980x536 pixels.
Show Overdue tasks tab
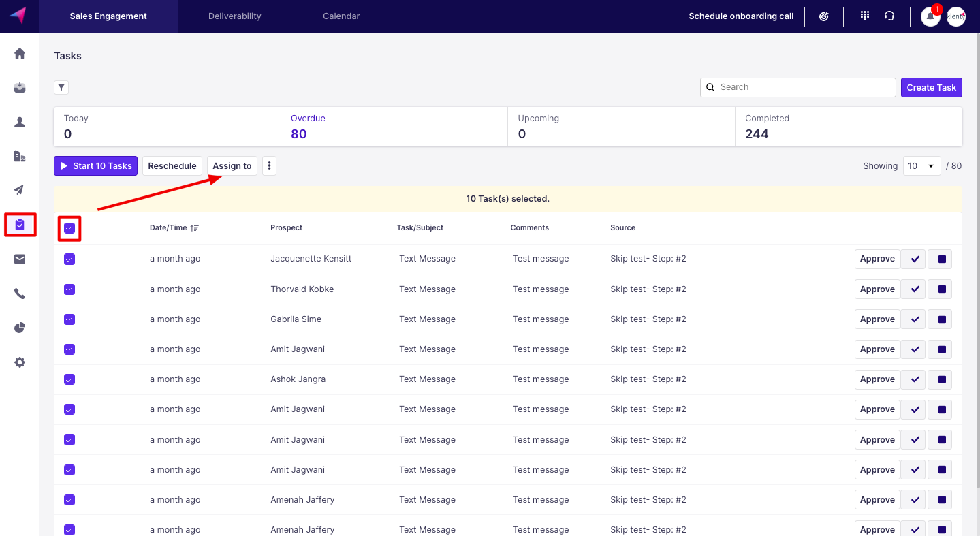394,127
